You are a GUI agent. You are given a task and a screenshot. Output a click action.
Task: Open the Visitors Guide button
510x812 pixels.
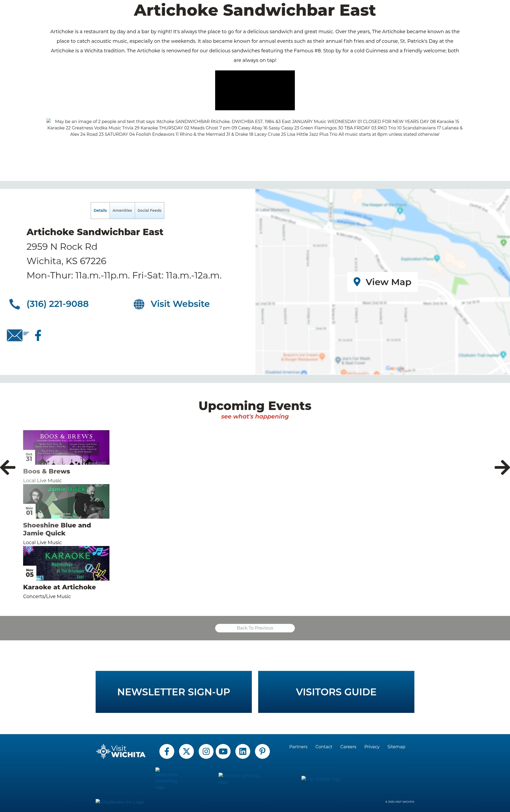tap(336, 692)
